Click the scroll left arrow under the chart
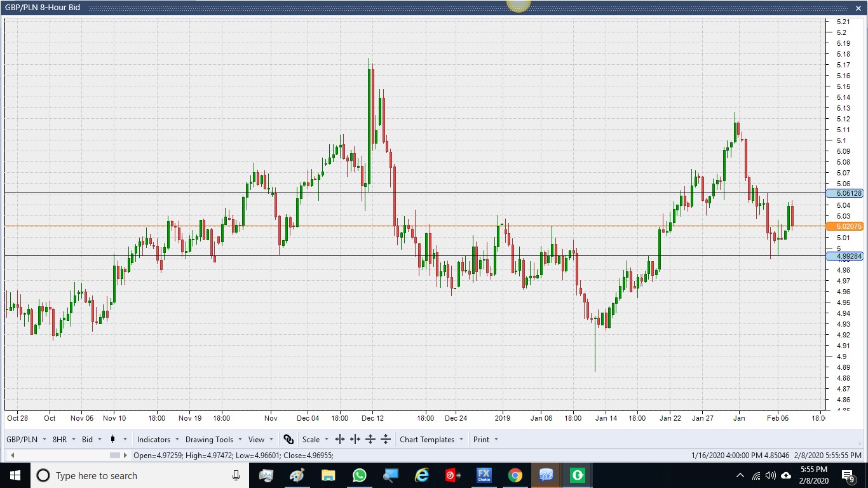Viewport: 868px width, 488px height. click(11, 456)
